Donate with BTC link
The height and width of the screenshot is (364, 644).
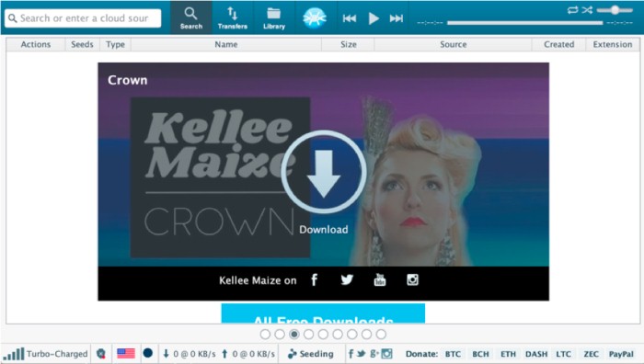point(453,354)
